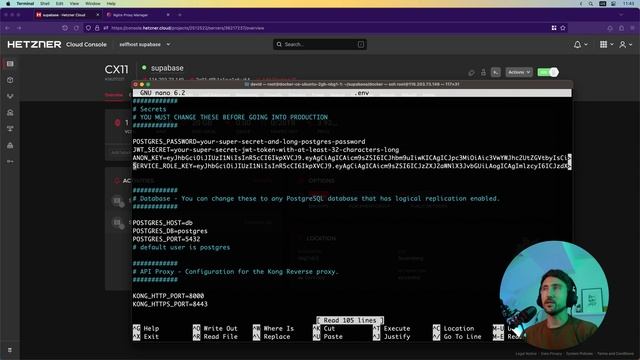Expand the account menu chevron
This screenshot has width=640, height=360.
tap(631, 44)
